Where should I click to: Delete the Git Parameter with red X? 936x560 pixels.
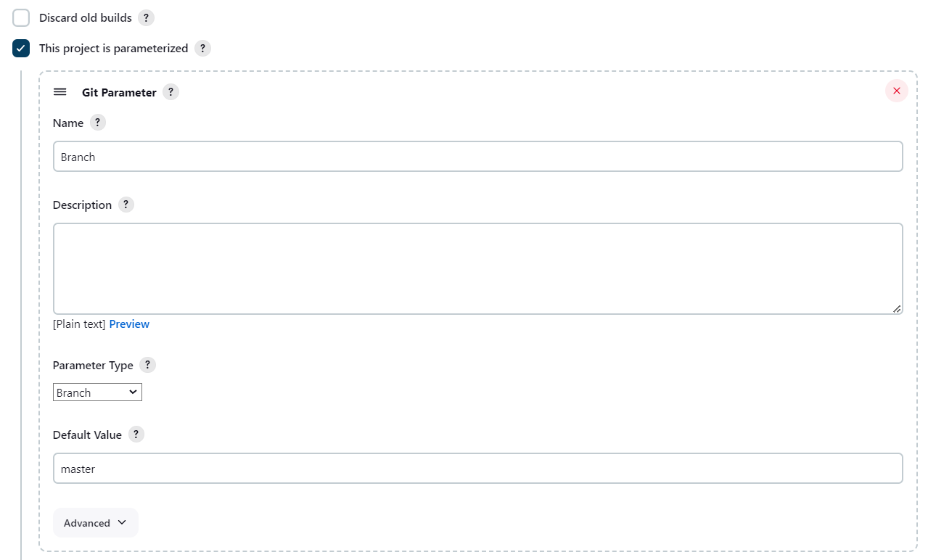pos(896,91)
